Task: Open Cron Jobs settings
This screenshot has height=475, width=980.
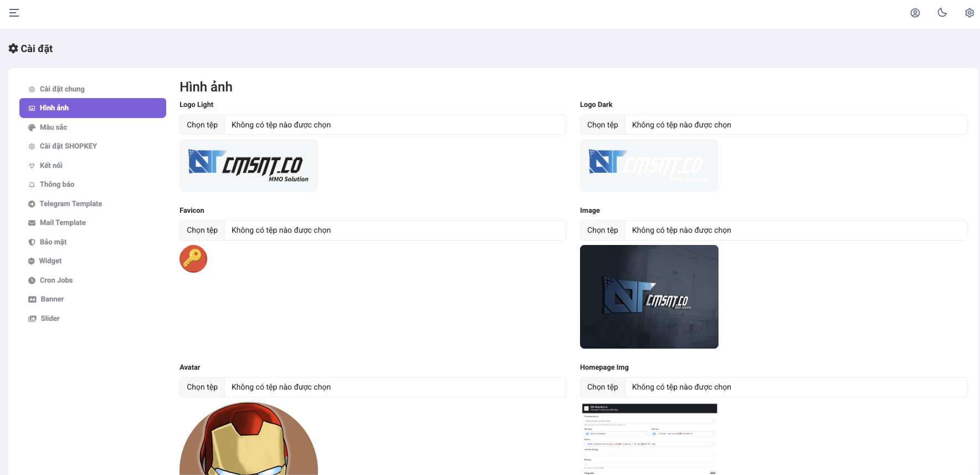Action: pos(93,280)
